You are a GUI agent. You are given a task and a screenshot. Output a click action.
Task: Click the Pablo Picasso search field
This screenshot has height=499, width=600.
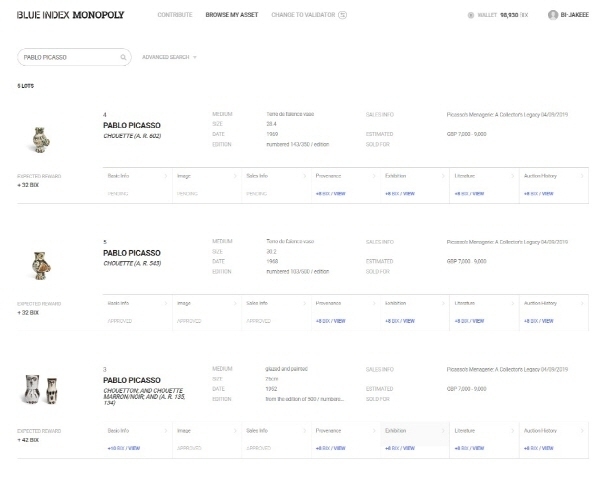click(x=74, y=57)
